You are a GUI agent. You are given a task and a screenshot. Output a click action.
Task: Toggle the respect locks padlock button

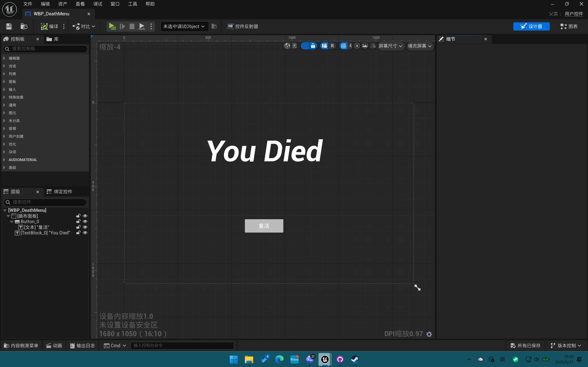(313, 46)
